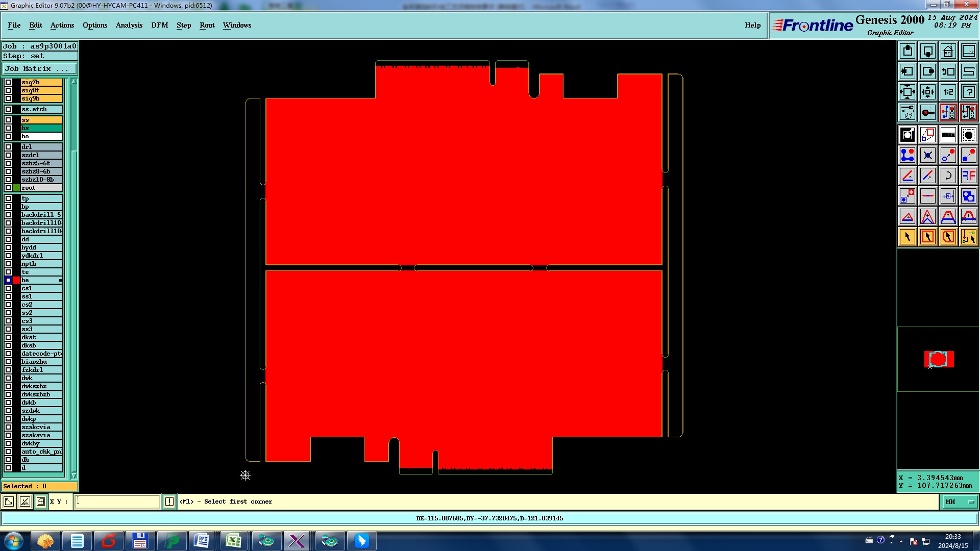980x551 pixels.
Task: Click the black octagon selection filter icon
Action: point(969,135)
